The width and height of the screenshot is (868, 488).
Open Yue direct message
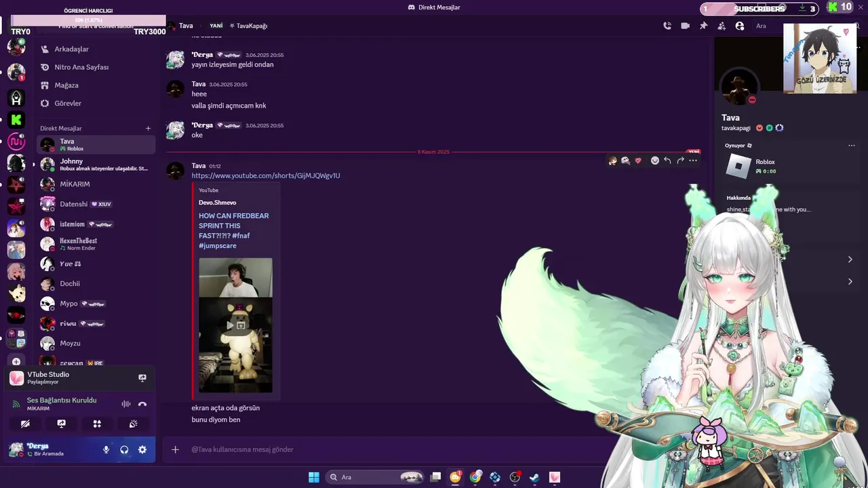[96, 264]
